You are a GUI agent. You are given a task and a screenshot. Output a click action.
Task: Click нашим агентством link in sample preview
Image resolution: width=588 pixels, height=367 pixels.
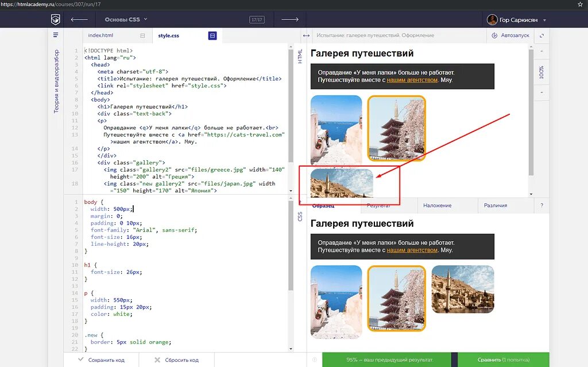point(412,250)
